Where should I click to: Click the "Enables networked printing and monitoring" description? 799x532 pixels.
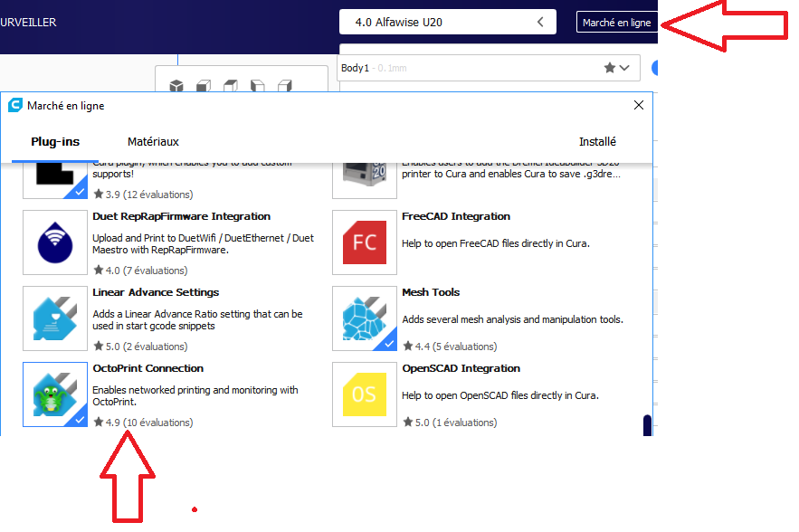point(195,395)
